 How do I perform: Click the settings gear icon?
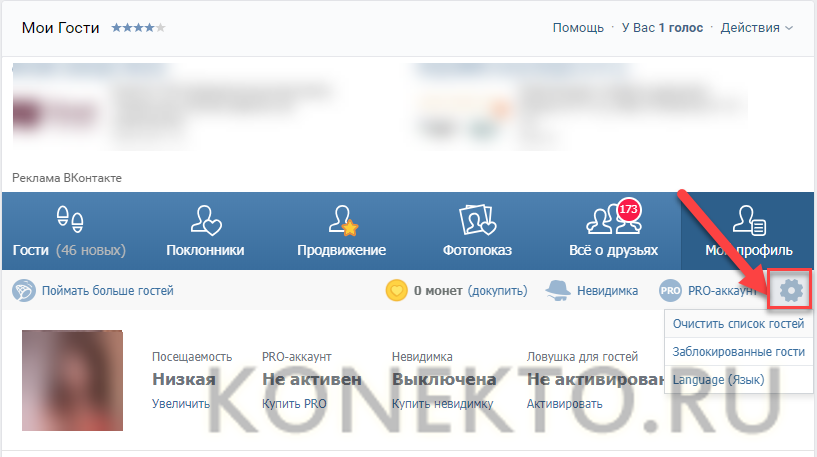(x=791, y=291)
